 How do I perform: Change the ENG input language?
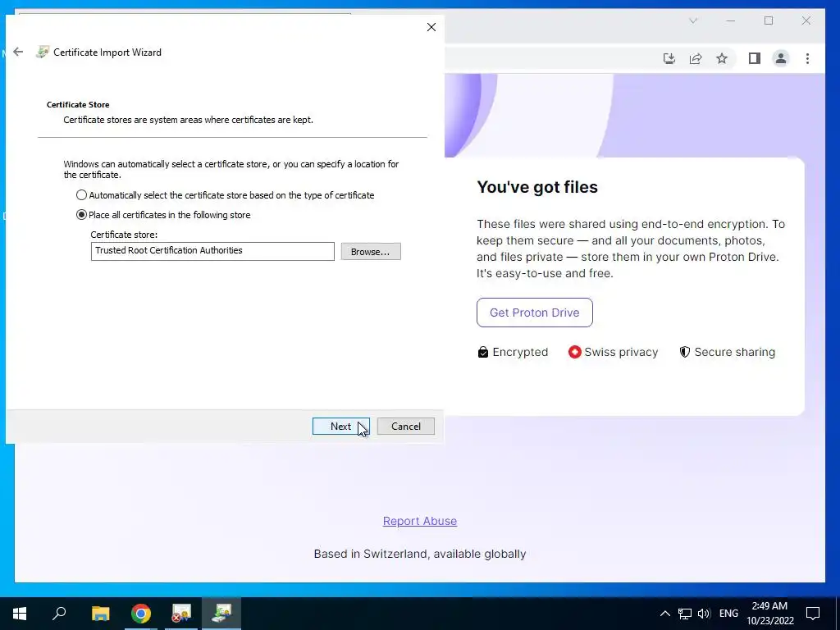728,614
